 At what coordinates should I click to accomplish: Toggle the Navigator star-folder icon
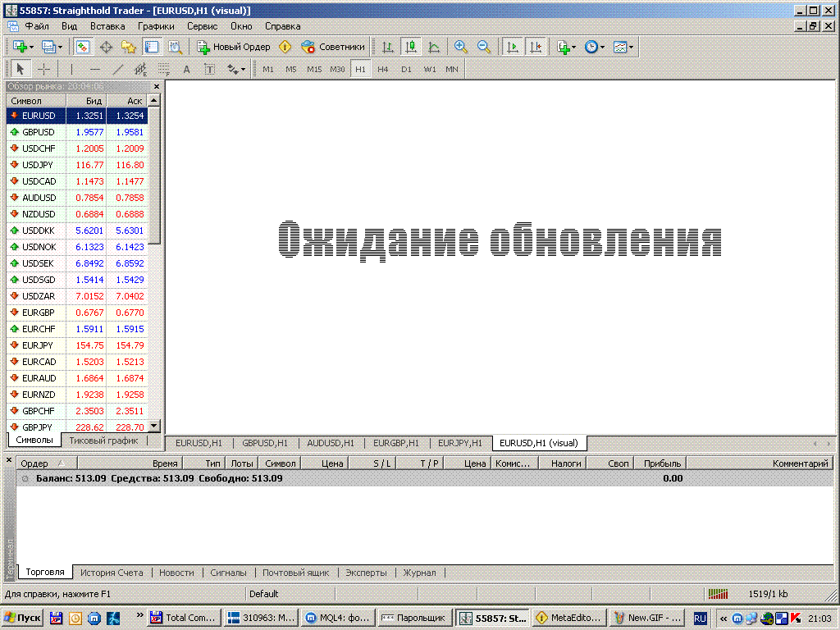(x=129, y=47)
